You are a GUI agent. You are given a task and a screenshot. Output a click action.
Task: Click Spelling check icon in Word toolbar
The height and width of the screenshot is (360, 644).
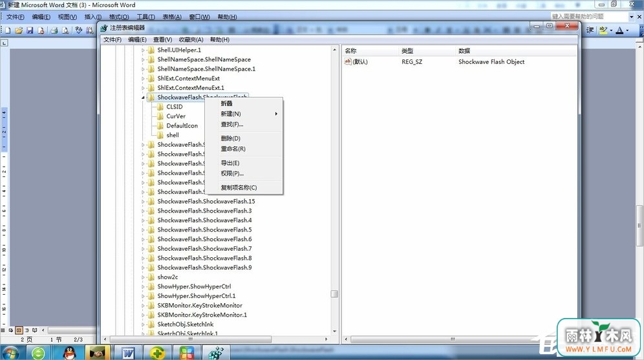[x=78, y=30]
